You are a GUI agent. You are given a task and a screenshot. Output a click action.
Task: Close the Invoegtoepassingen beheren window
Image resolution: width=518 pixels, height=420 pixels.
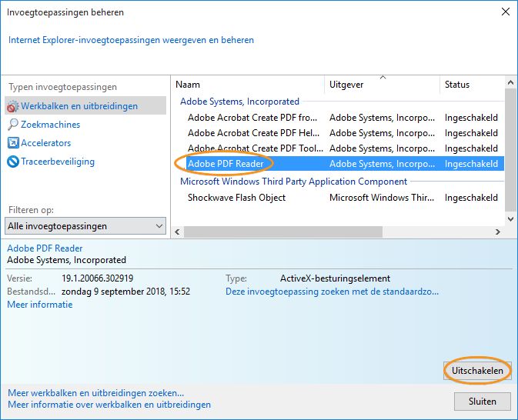[x=505, y=12]
